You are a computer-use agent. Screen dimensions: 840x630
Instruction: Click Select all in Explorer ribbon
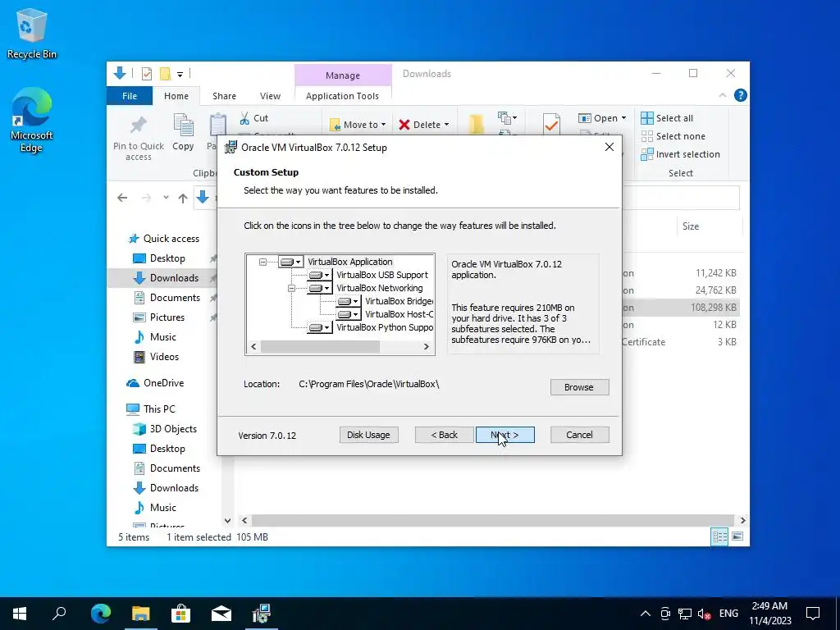click(x=667, y=118)
